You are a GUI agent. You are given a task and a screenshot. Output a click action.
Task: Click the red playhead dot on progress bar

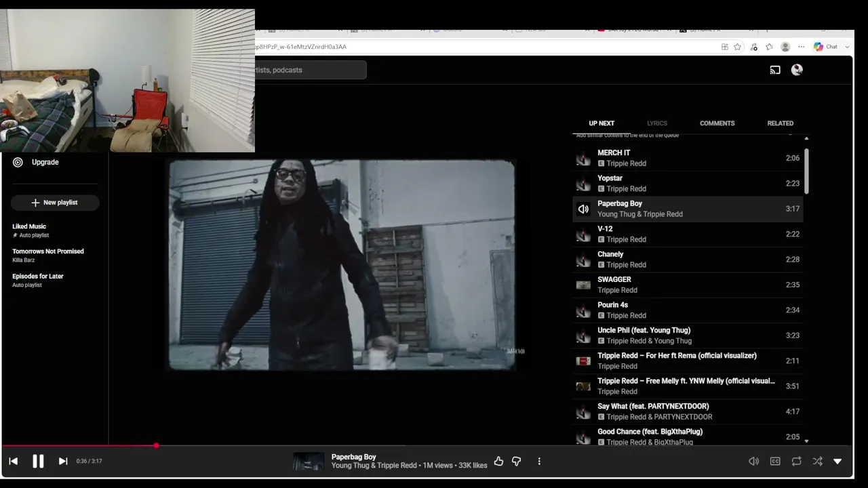click(156, 445)
